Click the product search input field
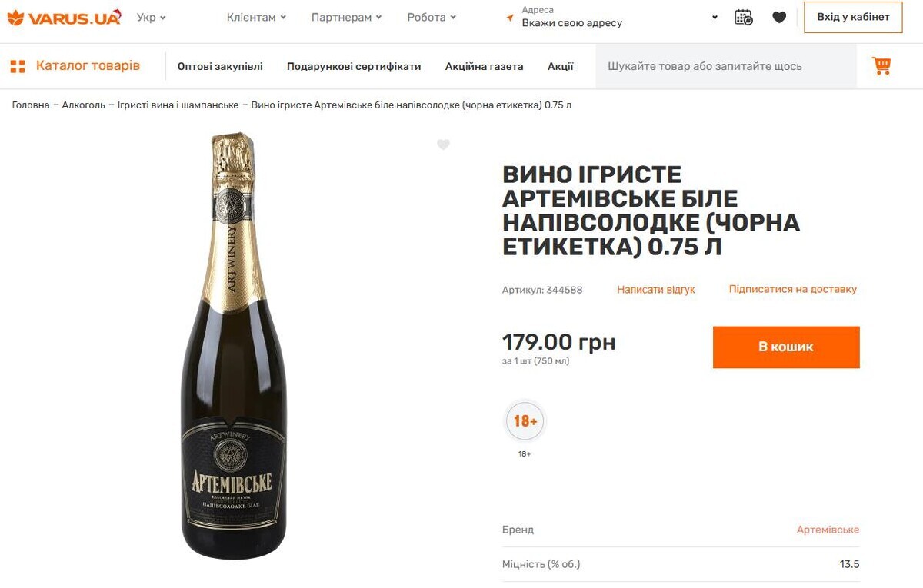 pyautogui.click(x=725, y=66)
